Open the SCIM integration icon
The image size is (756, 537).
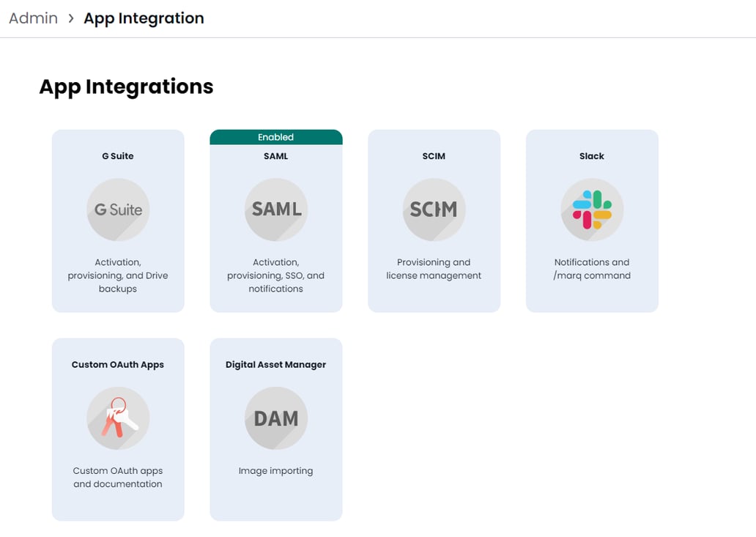tap(434, 210)
